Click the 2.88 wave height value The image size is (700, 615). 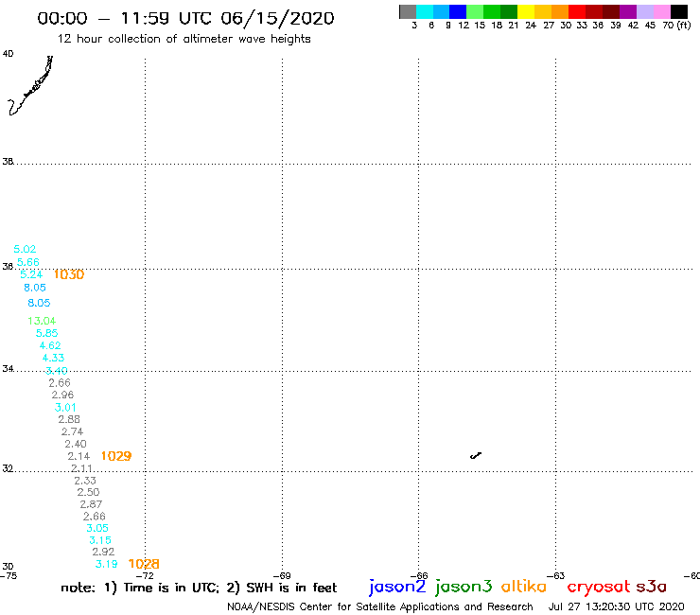click(69, 419)
